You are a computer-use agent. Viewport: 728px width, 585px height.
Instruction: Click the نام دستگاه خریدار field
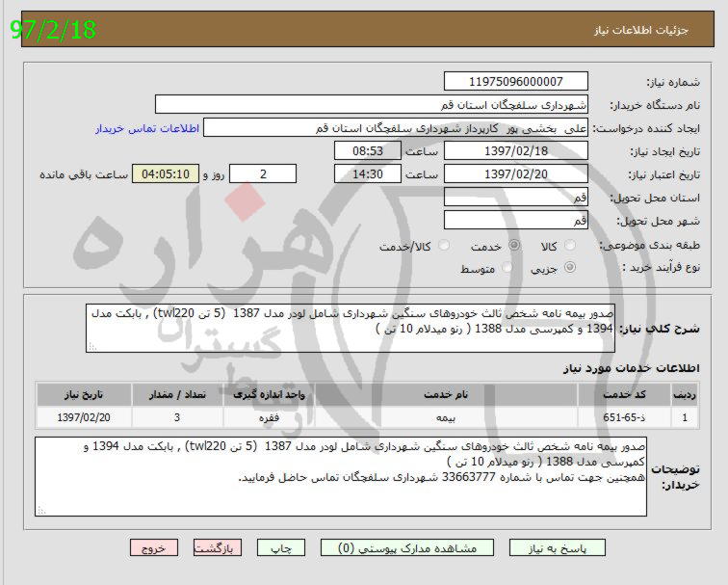click(x=372, y=104)
